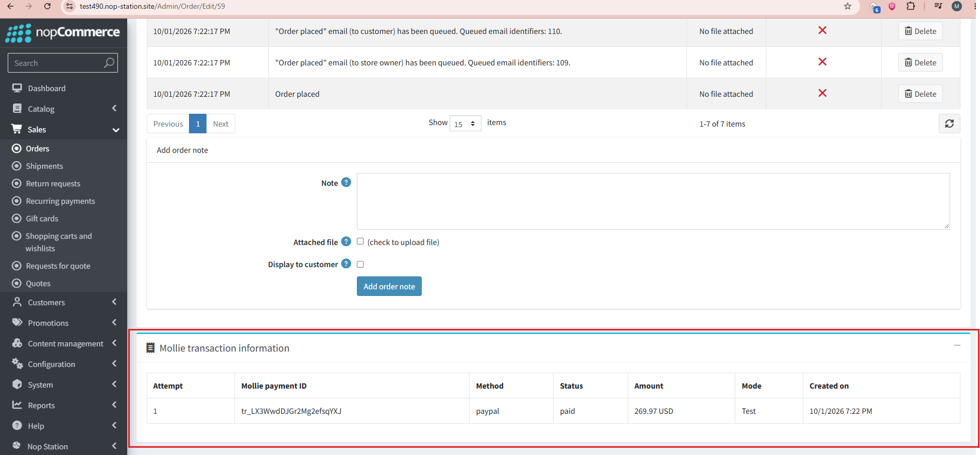
Task: Click the Nop Station icon
Action: coord(17,446)
